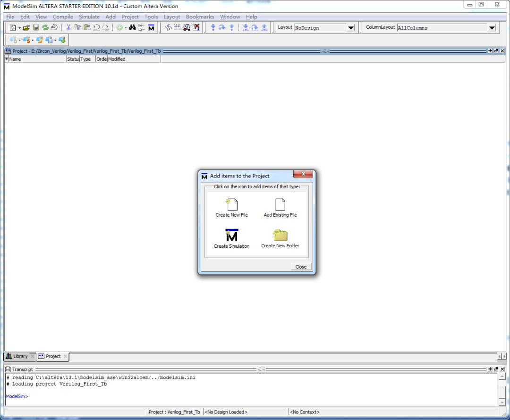The width and height of the screenshot is (510, 420).
Task: Sort by the Status column header
Action: [x=73, y=59]
